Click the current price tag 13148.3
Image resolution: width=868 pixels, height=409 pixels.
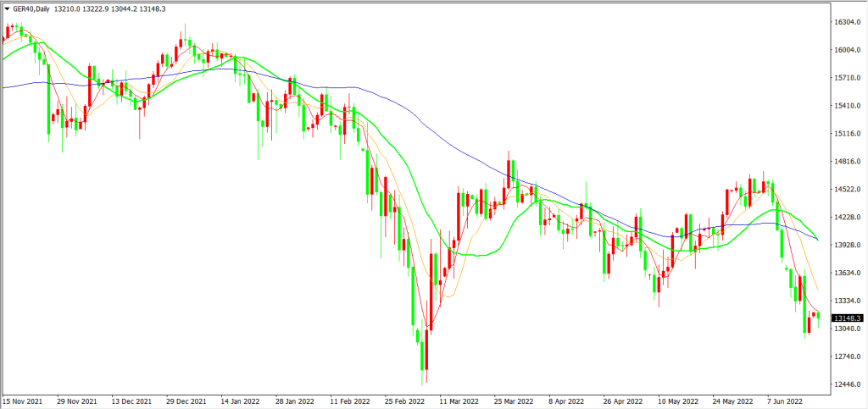coord(846,318)
